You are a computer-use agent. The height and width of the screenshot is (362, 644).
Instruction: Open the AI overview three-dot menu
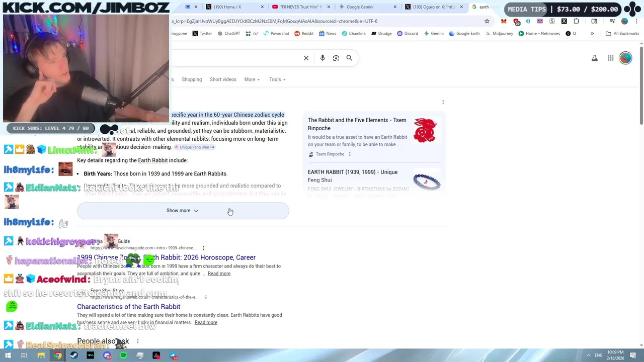443,102
